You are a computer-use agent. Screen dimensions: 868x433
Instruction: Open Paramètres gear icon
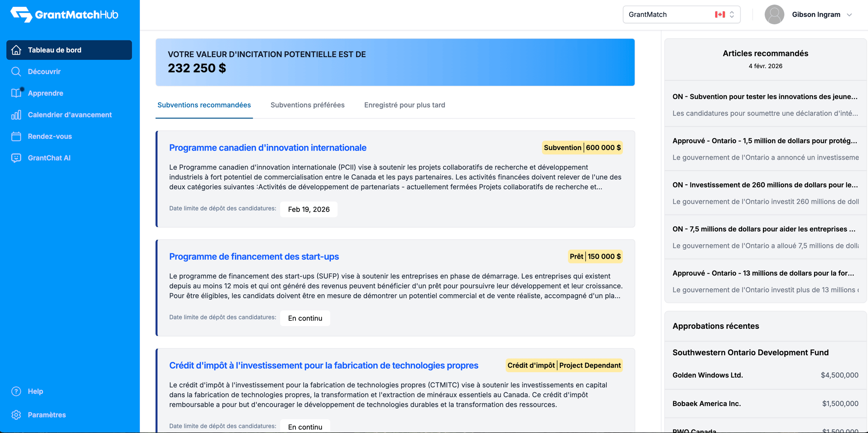click(16, 415)
